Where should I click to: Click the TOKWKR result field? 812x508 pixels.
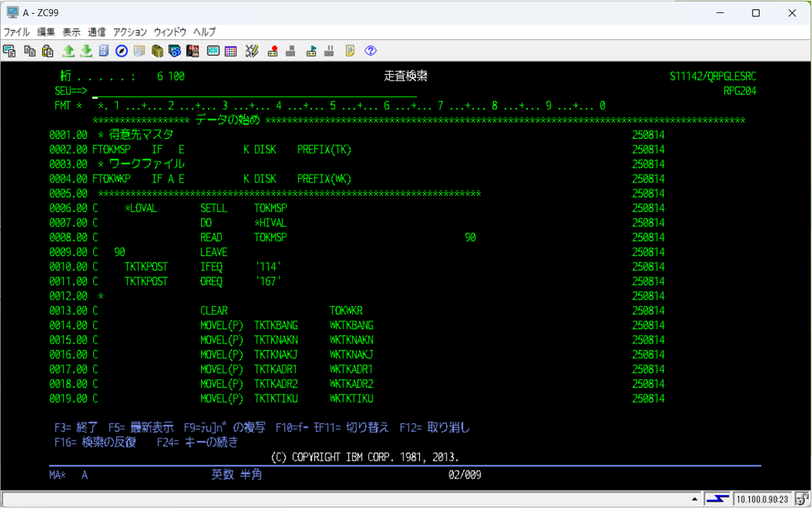[346, 310]
